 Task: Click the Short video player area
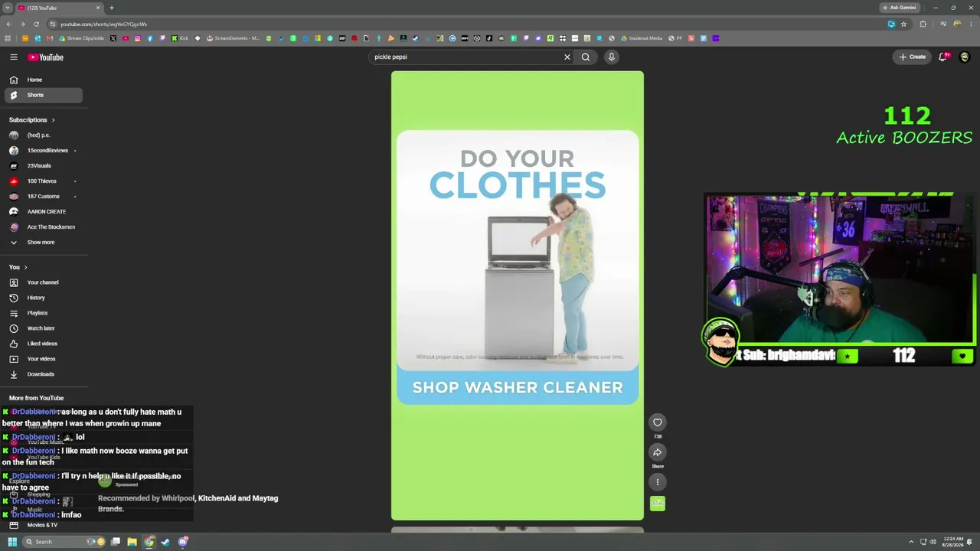(518, 295)
